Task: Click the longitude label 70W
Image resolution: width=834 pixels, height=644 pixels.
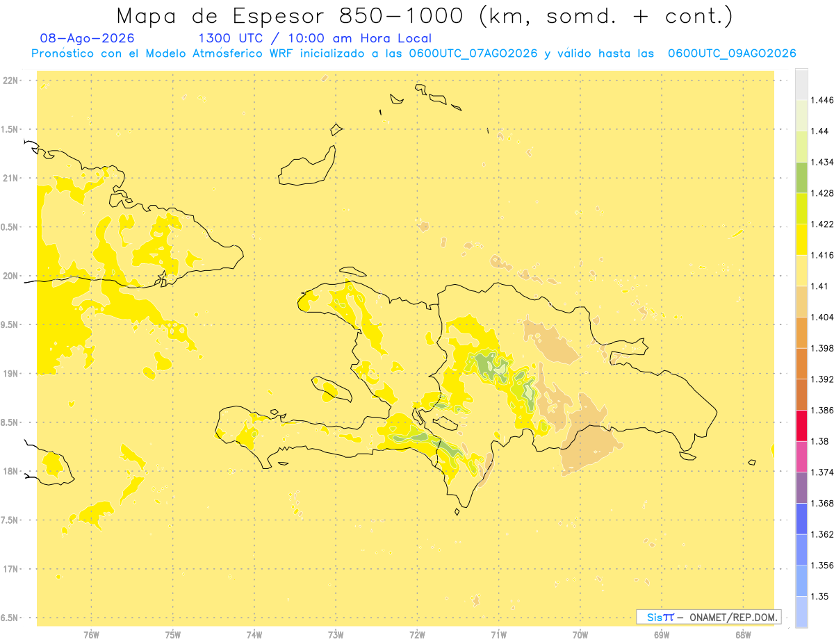Action: point(580,635)
